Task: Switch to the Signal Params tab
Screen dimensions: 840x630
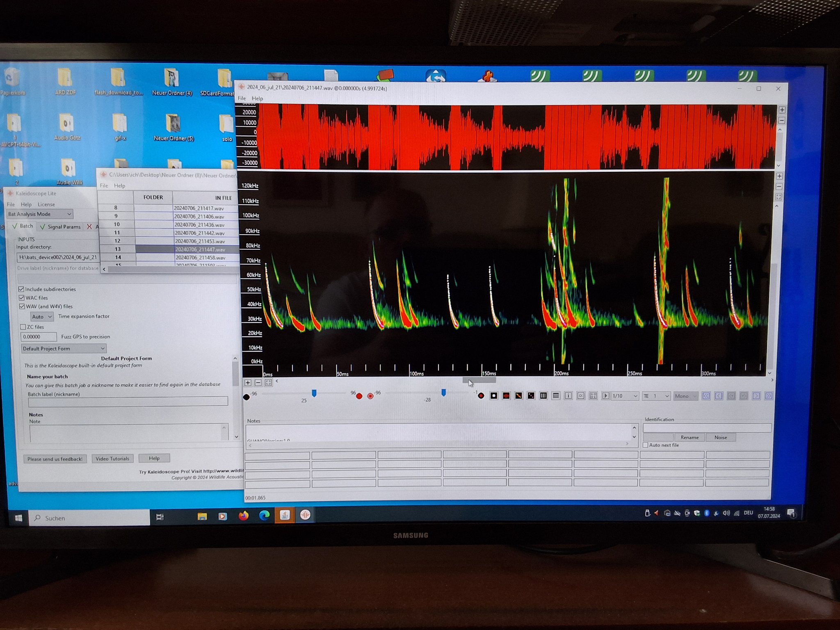Action: [x=60, y=227]
